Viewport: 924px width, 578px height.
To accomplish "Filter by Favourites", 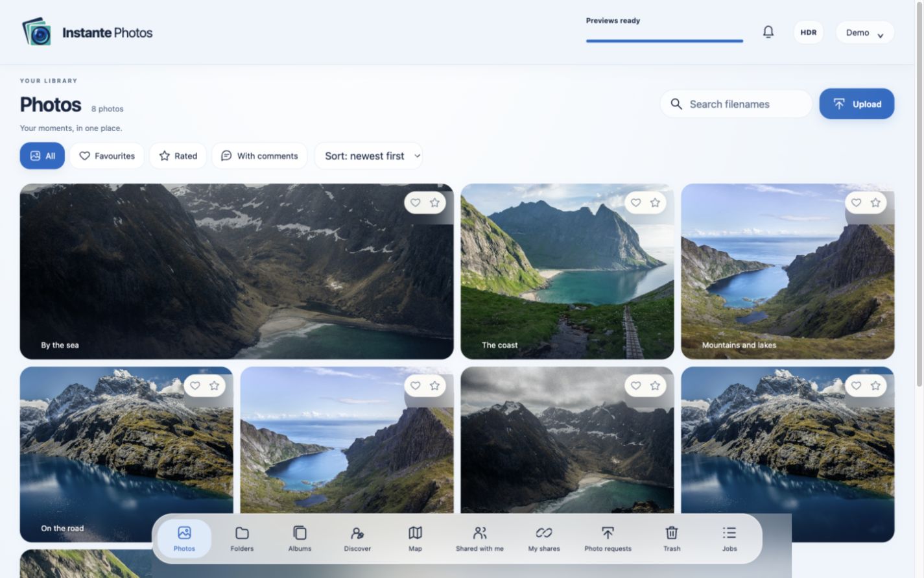I will point(107,156).
